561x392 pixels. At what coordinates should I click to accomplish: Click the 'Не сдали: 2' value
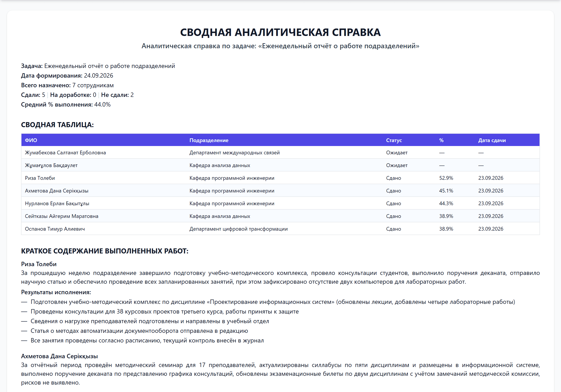(x=117, y=95)
